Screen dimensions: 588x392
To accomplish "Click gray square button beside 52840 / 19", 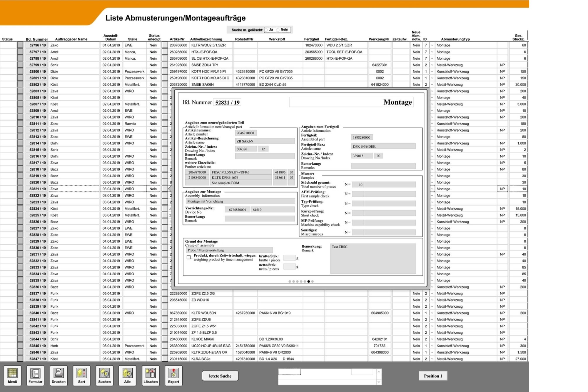I will [20, 313].
